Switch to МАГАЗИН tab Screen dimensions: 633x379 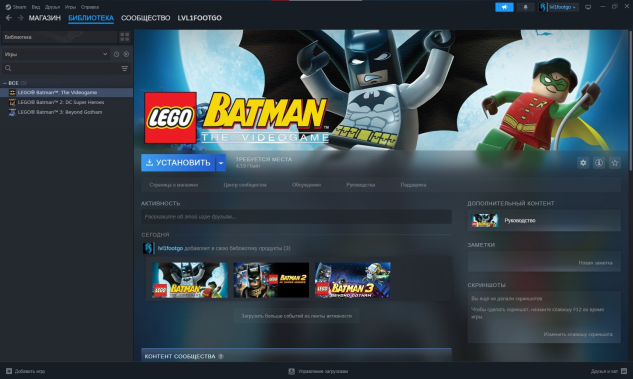(x=44, y=18)
